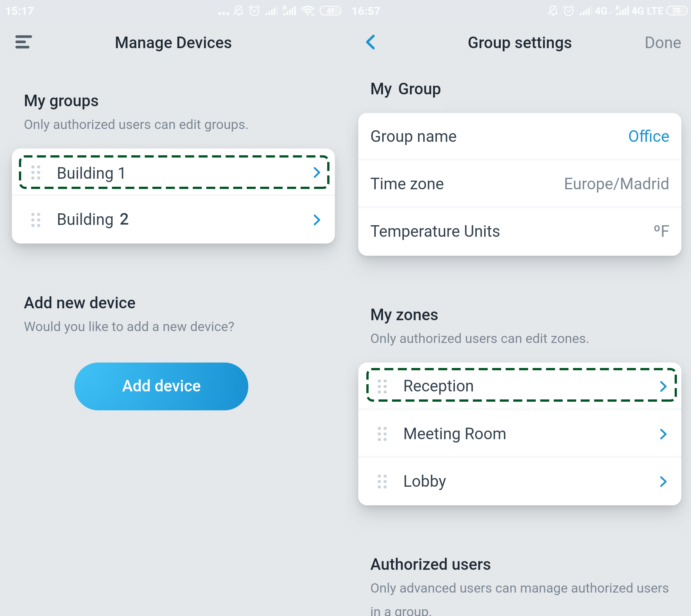Image resolution: width=691 pixels, height=616 pixels.
Task: Open the hamburger menu icon
Action: (24, 42)
